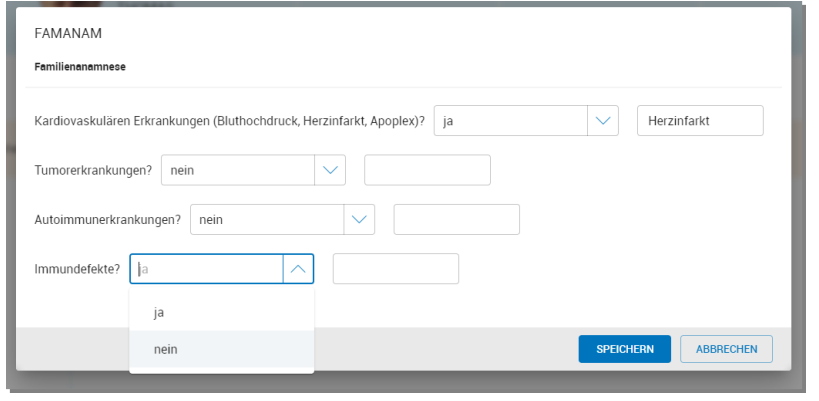This screenshot has height=401, width=819.
Task: Click the Kardiovaskulären Erkrankungen question label
Action: click(229, 121)
